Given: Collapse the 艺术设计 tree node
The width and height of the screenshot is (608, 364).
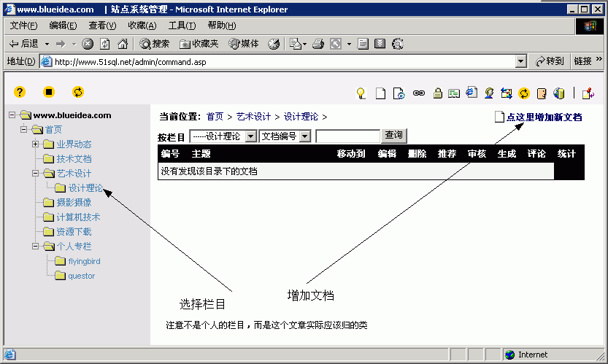Looking at the screenshot, I should click(35, 173).
